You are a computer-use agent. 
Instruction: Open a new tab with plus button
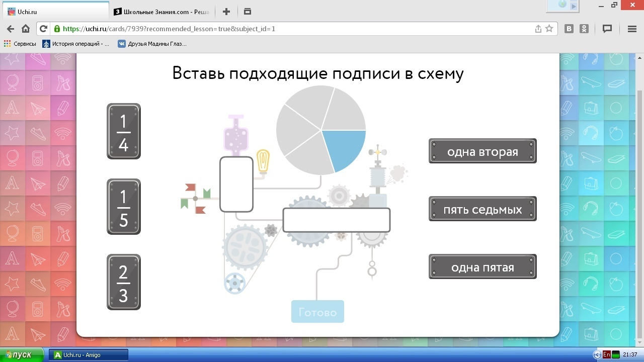coord(226,12)
